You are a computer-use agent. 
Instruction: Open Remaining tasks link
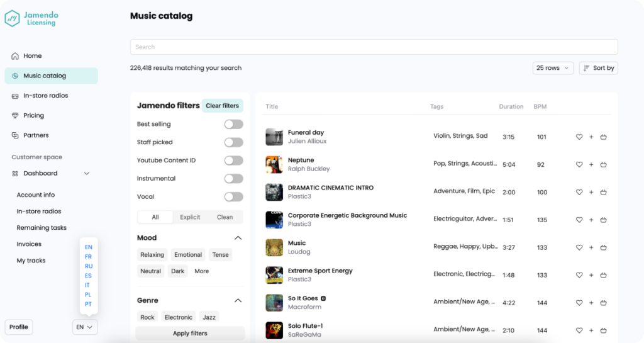coord(42,228)
